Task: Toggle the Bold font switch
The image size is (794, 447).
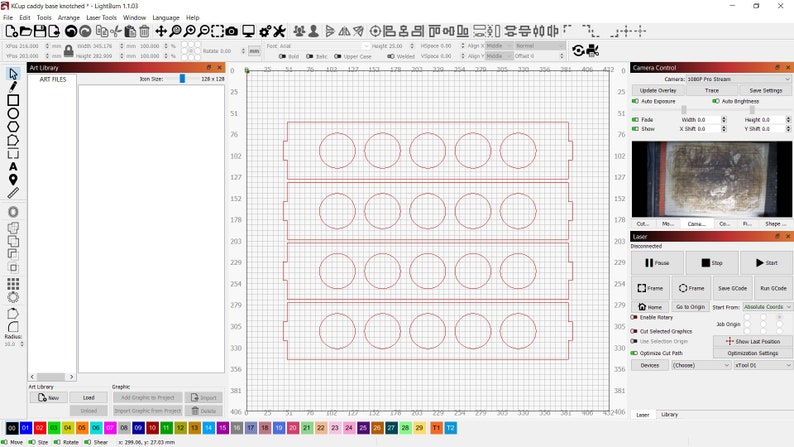Action: pos(282,56)
